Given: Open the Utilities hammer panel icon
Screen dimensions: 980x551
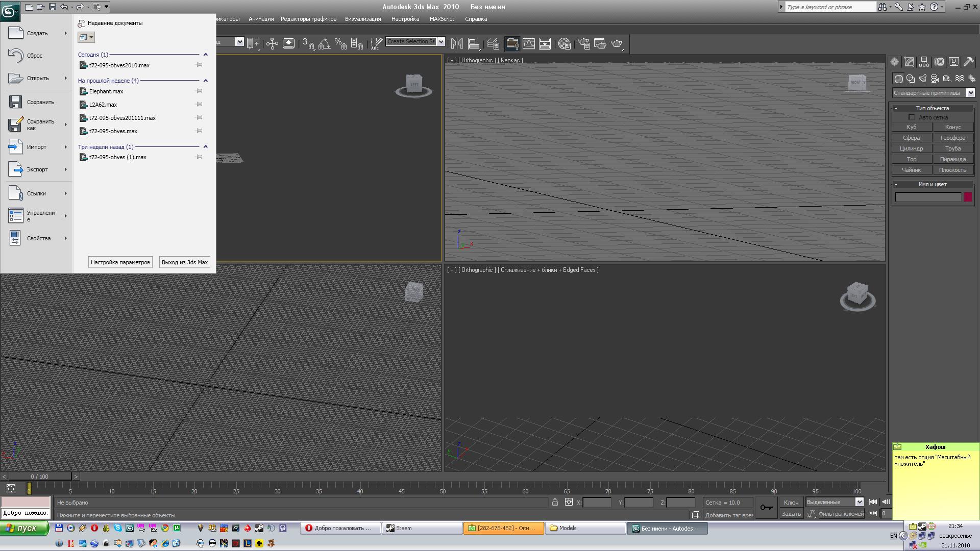Looking at the screenshot, I should click(968, 62).
